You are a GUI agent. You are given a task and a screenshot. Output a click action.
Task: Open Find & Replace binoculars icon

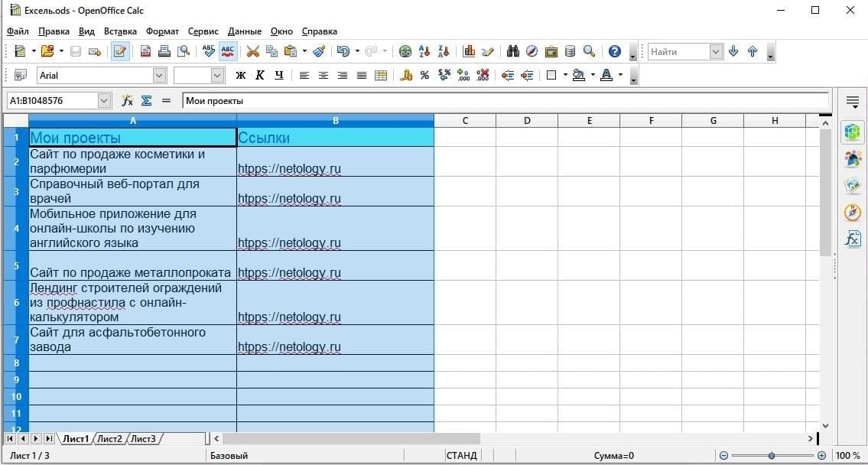(x=512, y=51)
